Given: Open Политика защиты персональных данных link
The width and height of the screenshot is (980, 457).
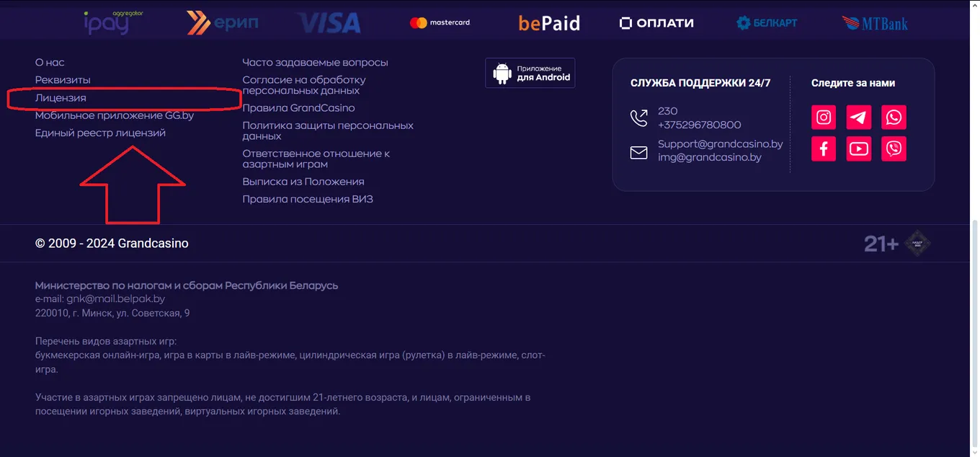Looking at the screenshot, I should (x=328, y=130).
